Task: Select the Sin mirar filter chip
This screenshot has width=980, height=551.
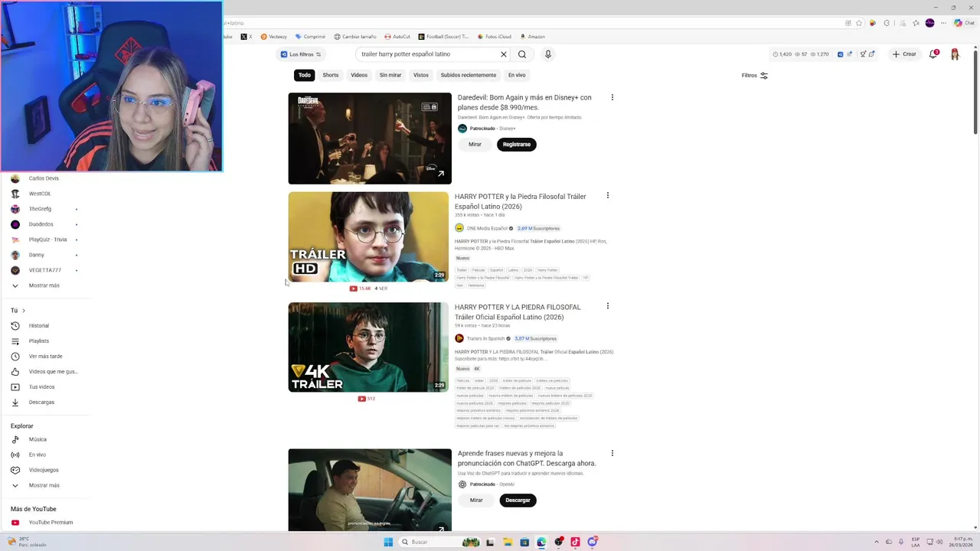Action: (x=390, y=75)
